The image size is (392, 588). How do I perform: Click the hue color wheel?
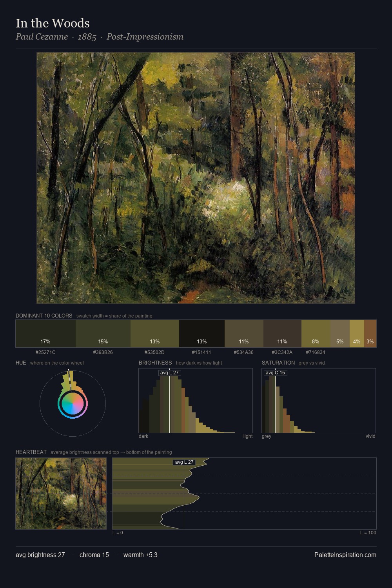(73, 403)
